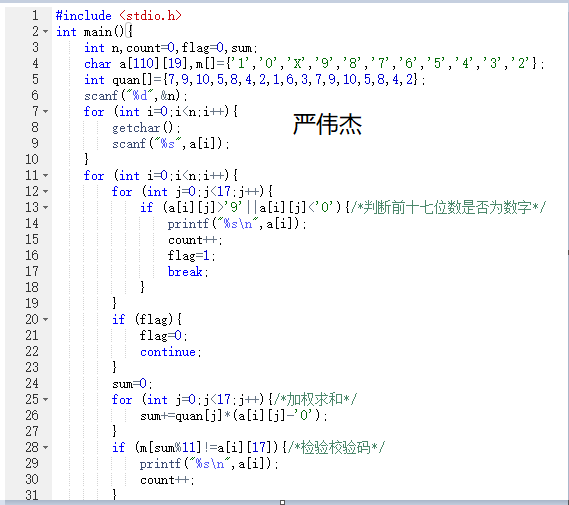
Task: Click the first count++; on line 15
Action: (x=195, y=240)
